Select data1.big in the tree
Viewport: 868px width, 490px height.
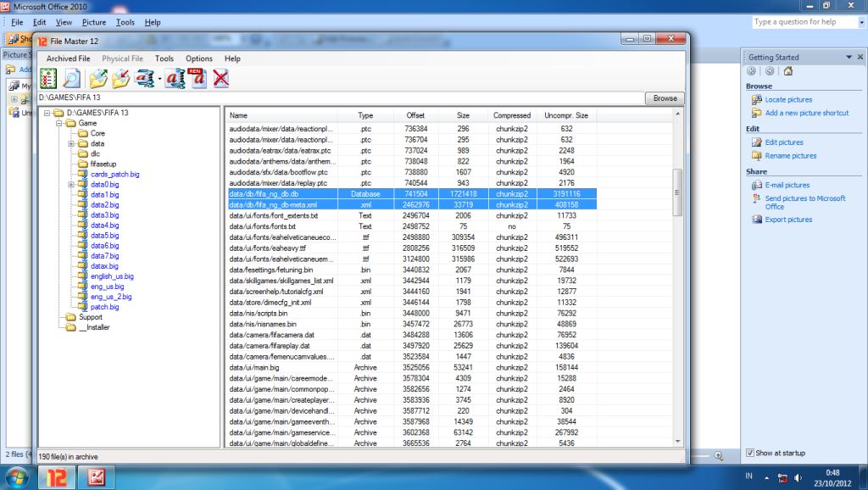tap(104, 195)
